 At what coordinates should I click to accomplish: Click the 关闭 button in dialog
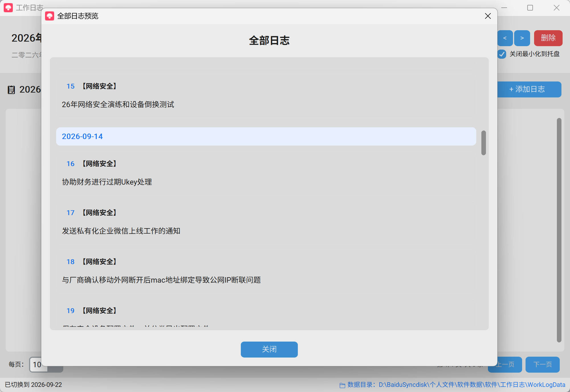tap(269, 349)
